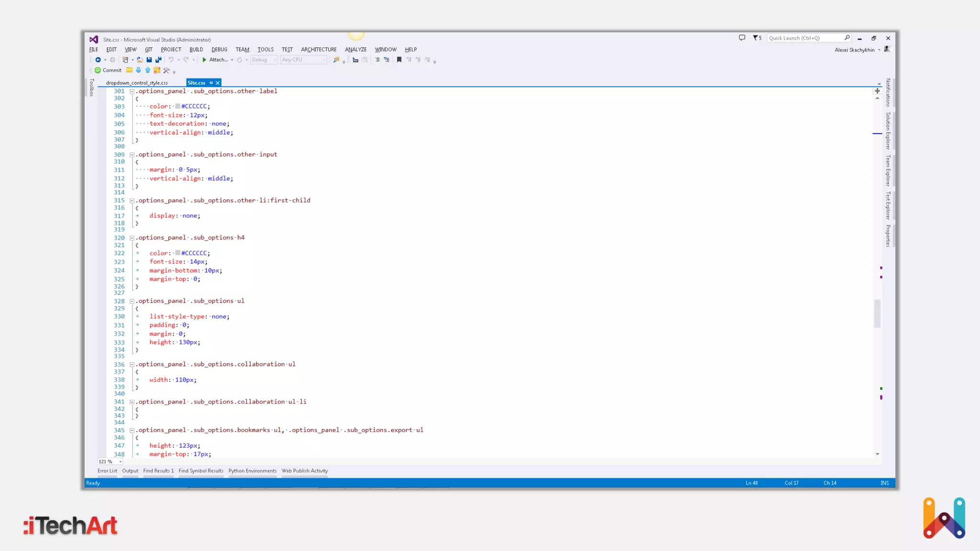Click the Save file icon
980x551 pixels.
point(149,60)
